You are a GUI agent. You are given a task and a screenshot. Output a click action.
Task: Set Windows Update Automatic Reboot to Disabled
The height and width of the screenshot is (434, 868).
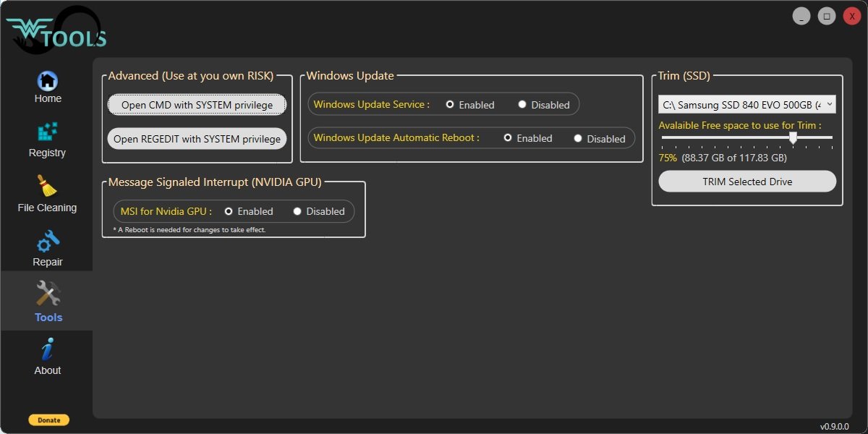(x=578, y=139)
